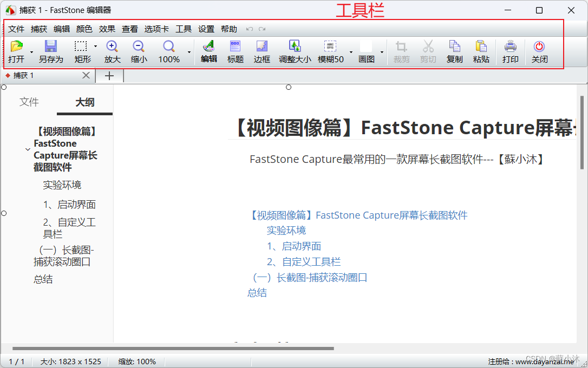Expand the dropdown arrow next to 100%
Image resolution: width=588 pixels, height=368 pixels.
click(x=190, y=52)
